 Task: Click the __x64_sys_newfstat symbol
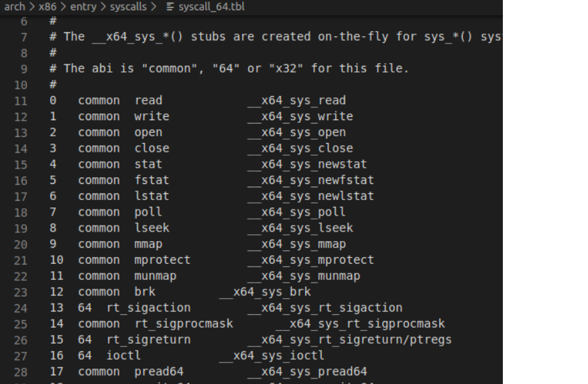(310, 181)
